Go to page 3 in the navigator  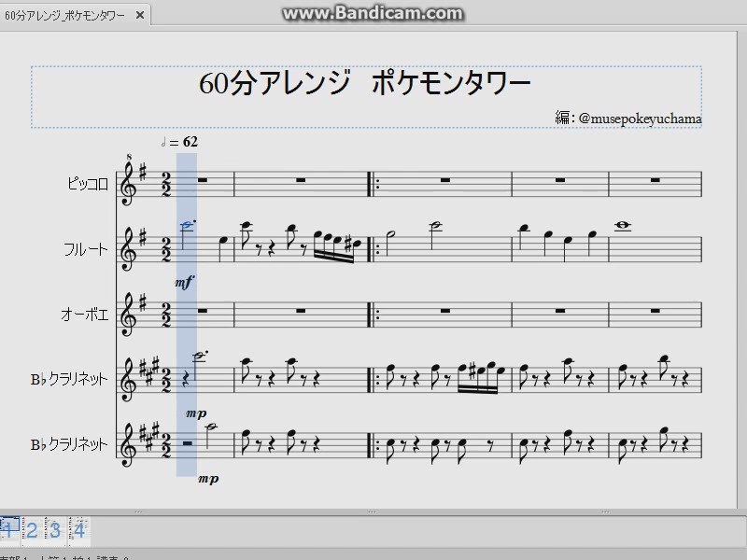pos(55,530)
